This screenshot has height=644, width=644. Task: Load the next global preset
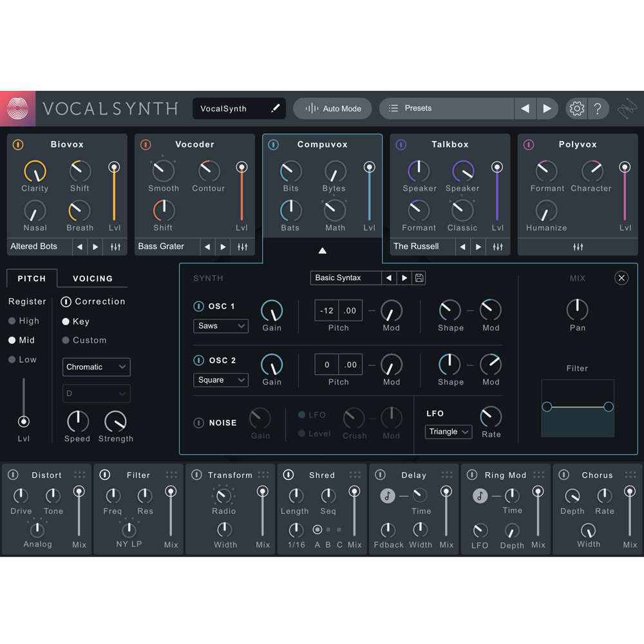click(x=547, y=108)
